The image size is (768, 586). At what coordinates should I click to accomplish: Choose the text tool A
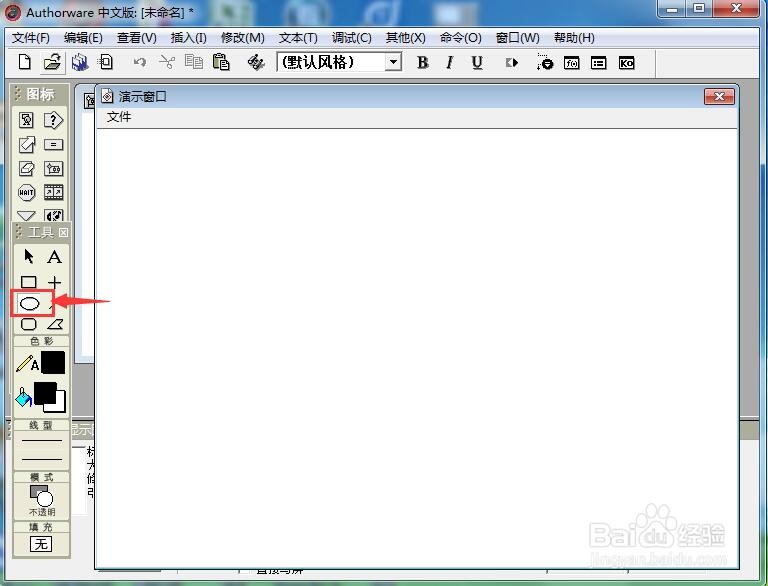click(x=54, y=257)
